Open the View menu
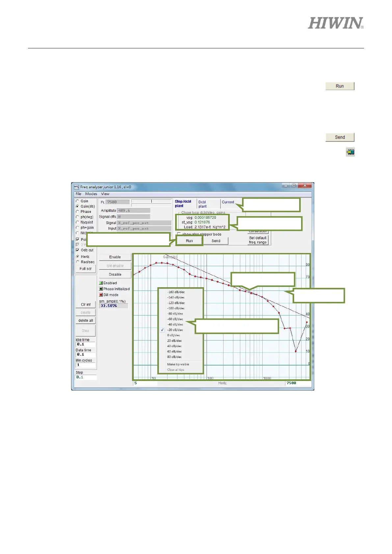The image size is (392, 554). coord(105,194)
